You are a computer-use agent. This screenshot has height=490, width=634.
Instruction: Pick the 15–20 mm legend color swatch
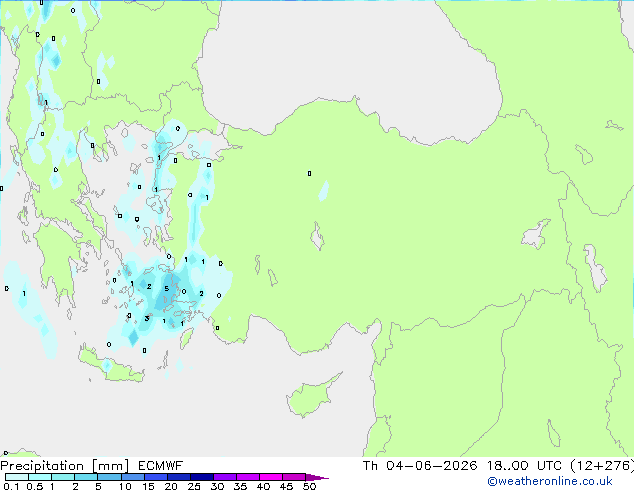[x=156, y=477]
